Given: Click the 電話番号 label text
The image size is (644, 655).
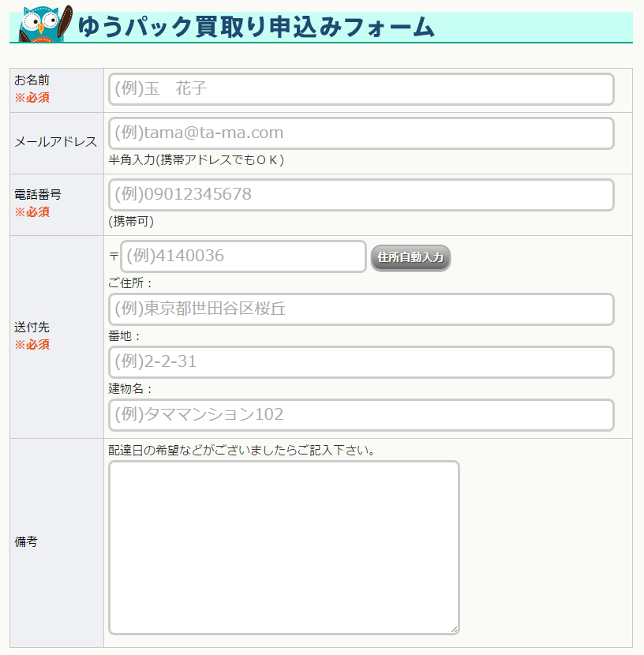Looking at the screenshot, I should point(38,194).
